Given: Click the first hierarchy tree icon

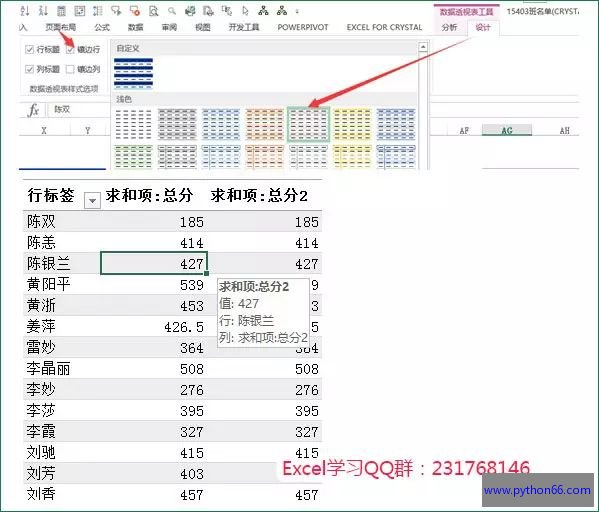Looking at the screenshot, I should pos(263,11).
